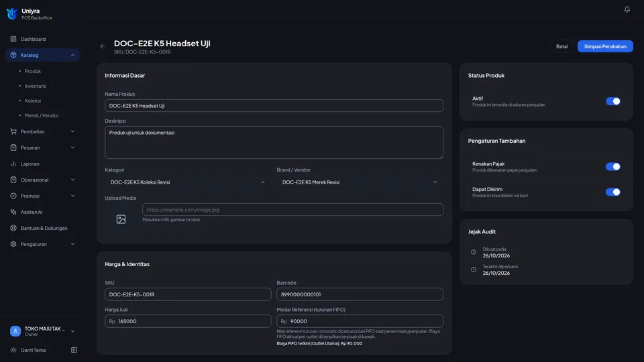The width and height of the screenshot is (644, 362).
Task: Collapse sidebar using the panel icon
Action: [74, 350]
